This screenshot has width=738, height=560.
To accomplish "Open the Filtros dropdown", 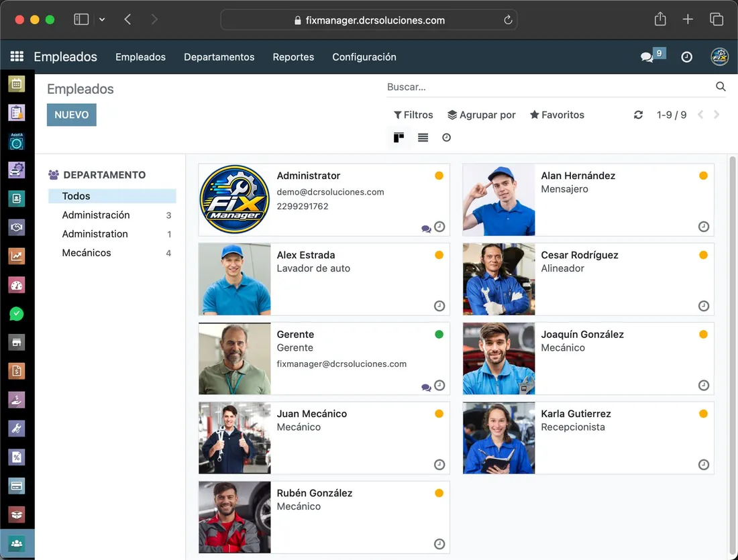I will click(x=413, y=115).
